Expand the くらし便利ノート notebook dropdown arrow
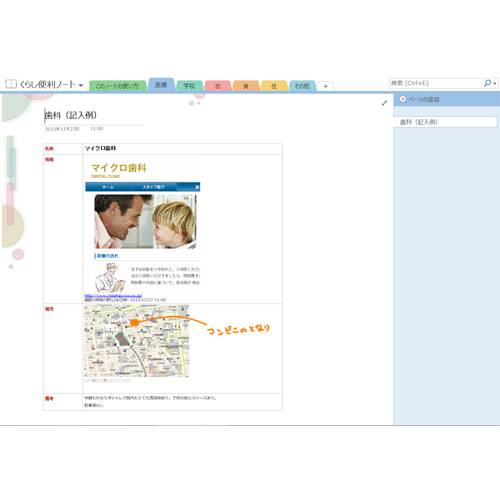This screenshot has height=500, width=500. tap(81, 85)
